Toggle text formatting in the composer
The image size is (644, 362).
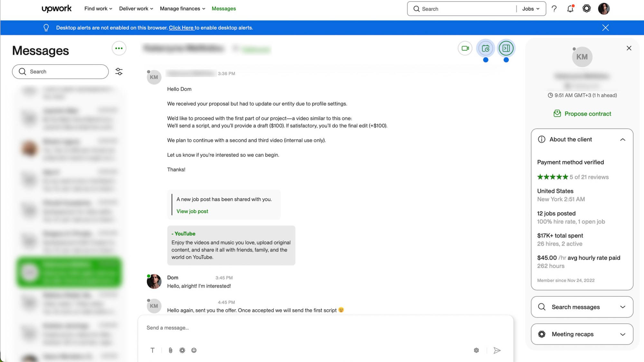[x=153, y=350]
